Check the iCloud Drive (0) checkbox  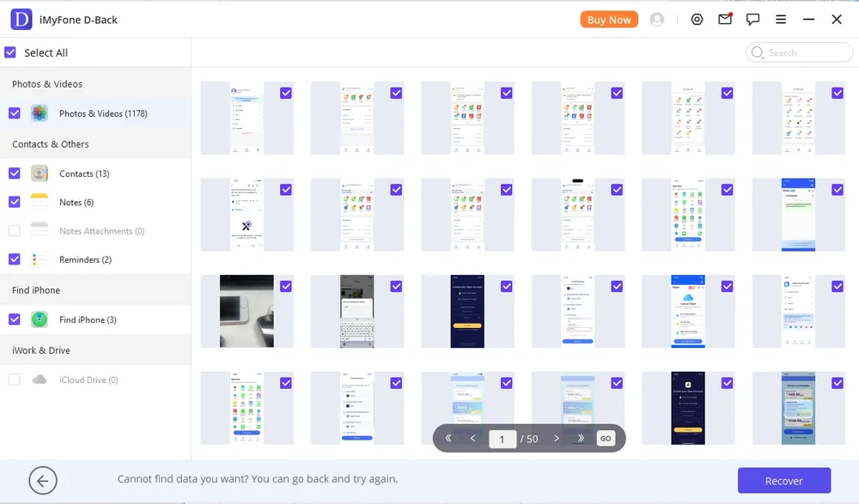(x=15, y=380)
